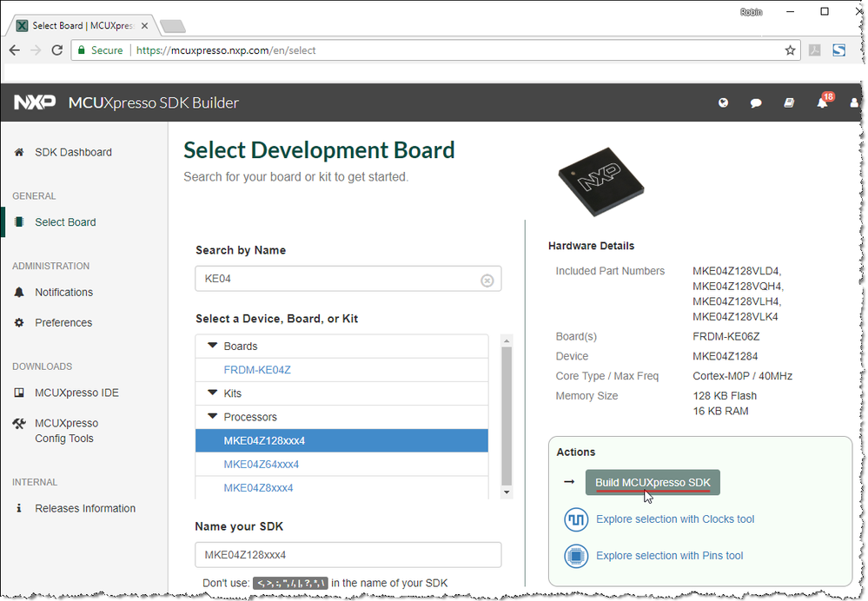Screen dimensions: 868x601
Task: Open Notifications in sidebar
Action: [x=63, y=292]
